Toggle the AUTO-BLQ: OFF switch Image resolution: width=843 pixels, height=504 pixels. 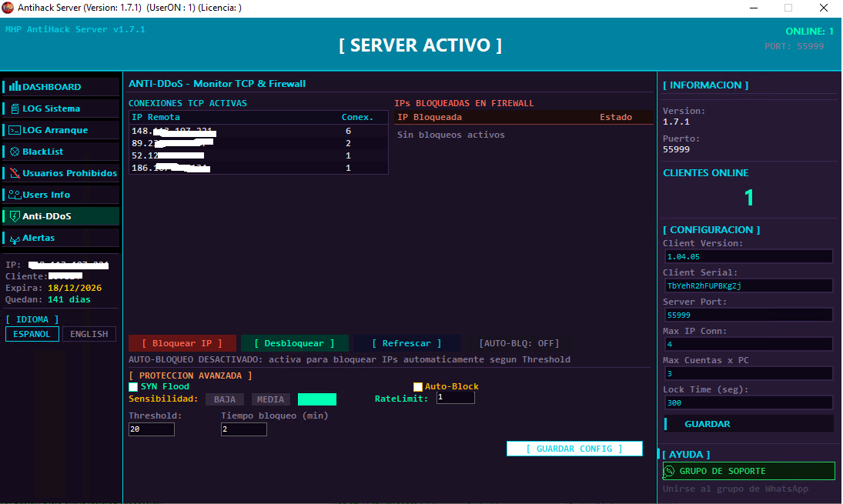point(519,343)
